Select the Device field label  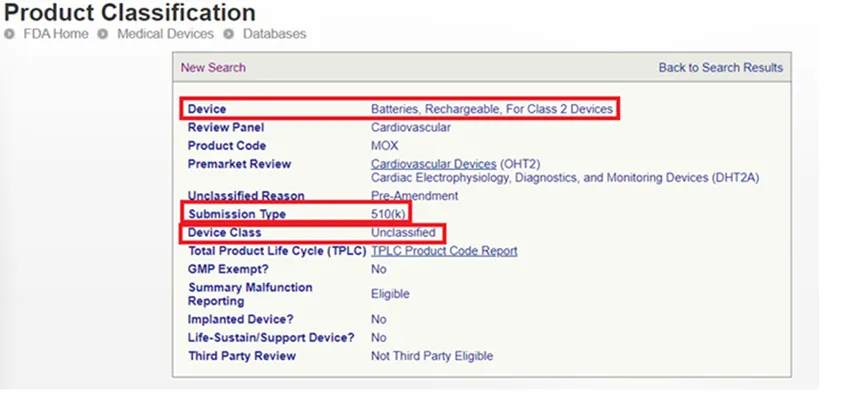coord(207,109)
